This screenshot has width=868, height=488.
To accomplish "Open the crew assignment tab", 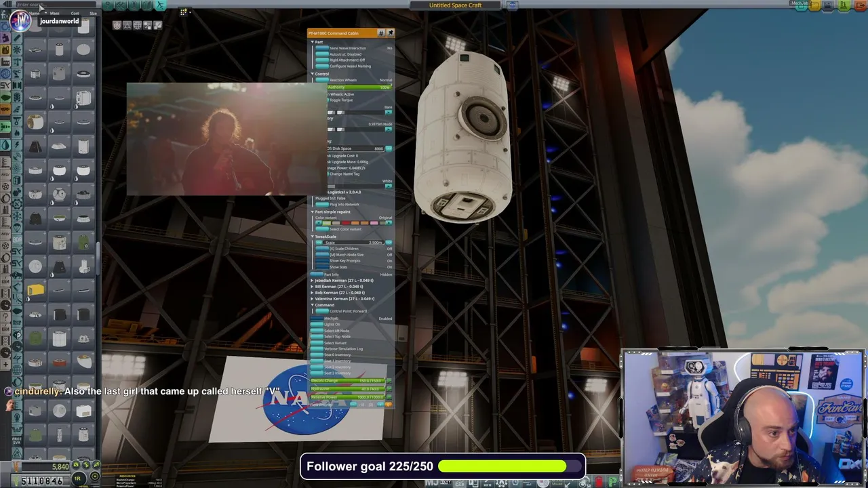I will point(134,5).
